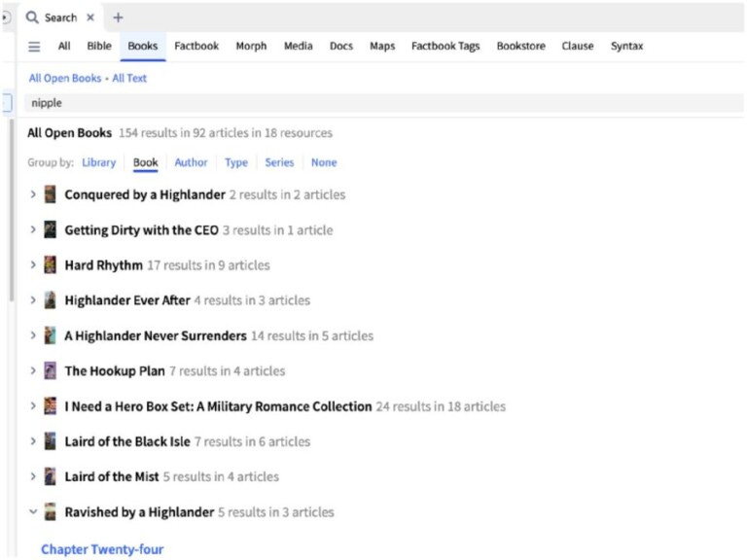Screen dimensions: 747x560
Task: Open the Bookstore search tab
Action: 520,47
